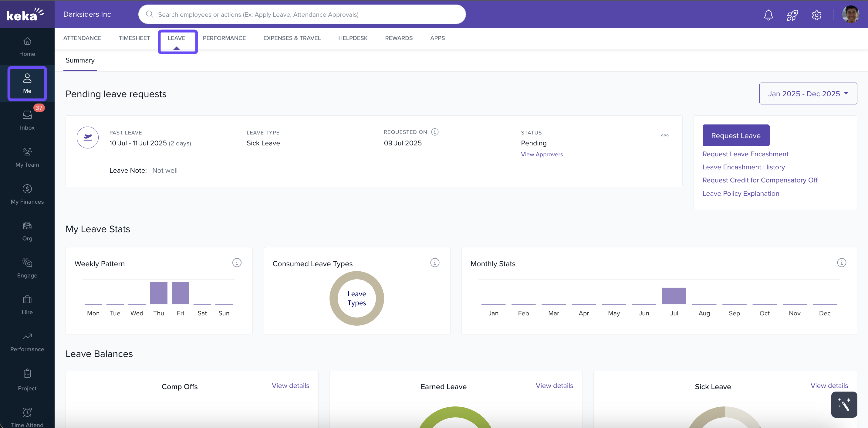Open the notifications bell icon
This screenshot has width=868, height=428.
(x=768, y=15)
